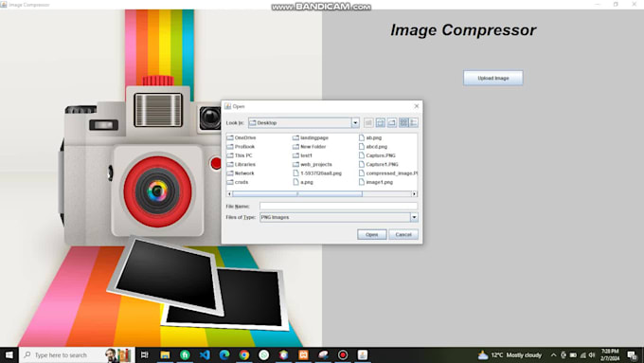Switch file chooser to Details view

(x=414, y=122)
